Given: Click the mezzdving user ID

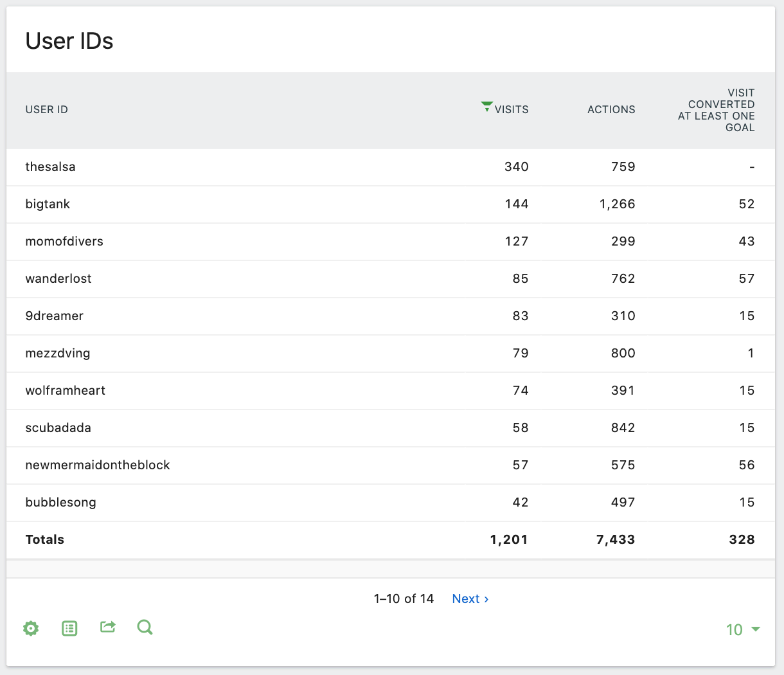Looking at the screenshot, I should pyautogui.click(x=58, y=354).
